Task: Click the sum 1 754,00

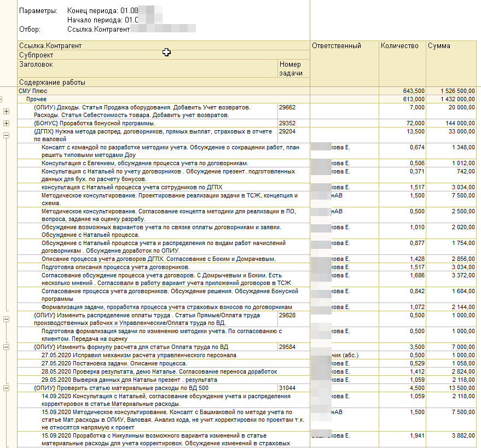Action: click(463, 243)
